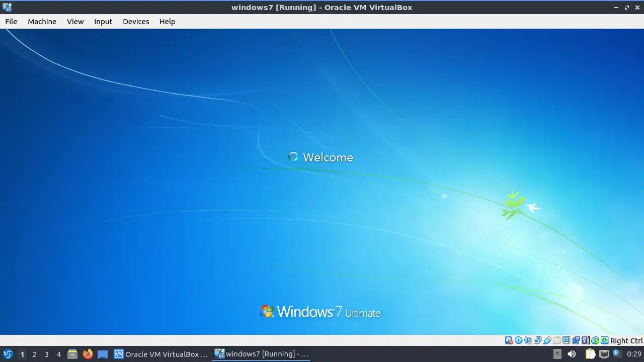Image resolution: width=644 pixels, height=362 pixels.
Task: Select windows7 [Running] taskbar entry
Action: tap(261, 354)
